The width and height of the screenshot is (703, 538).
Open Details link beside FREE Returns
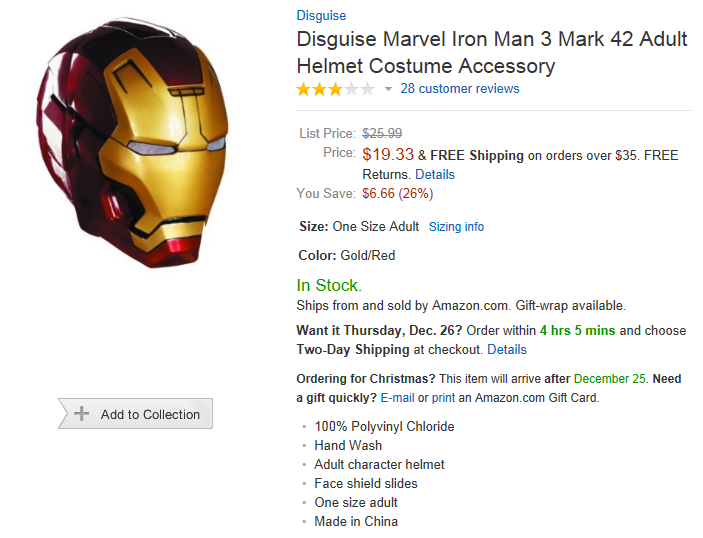click(x=434, y=174)
